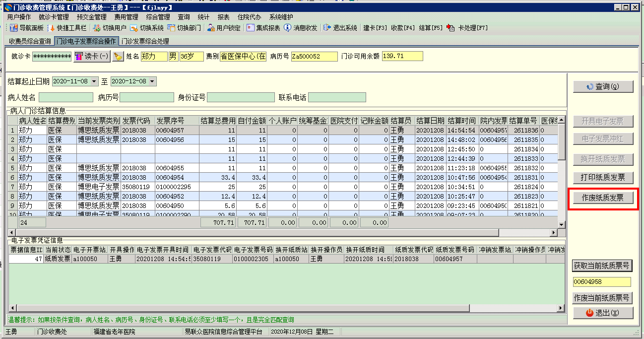Image resolution: width=644 pixels, height=339 pixels.
Task: Click e-invoice number cell 0100002305
Action: tap(254, 259)
